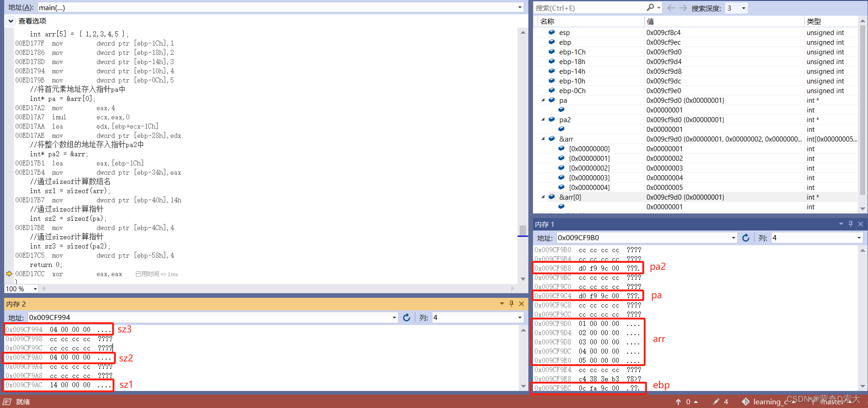Image resolution: width=868 pixels, height=408 pixels.
Task: Close the 内存 1 panel
Action: [x=861, y=224]
